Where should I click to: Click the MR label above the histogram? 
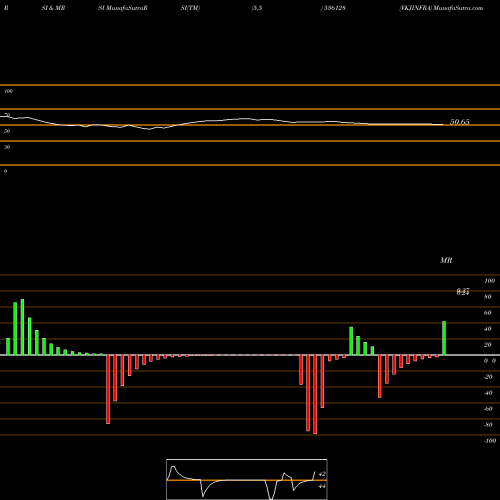point(446,260)
